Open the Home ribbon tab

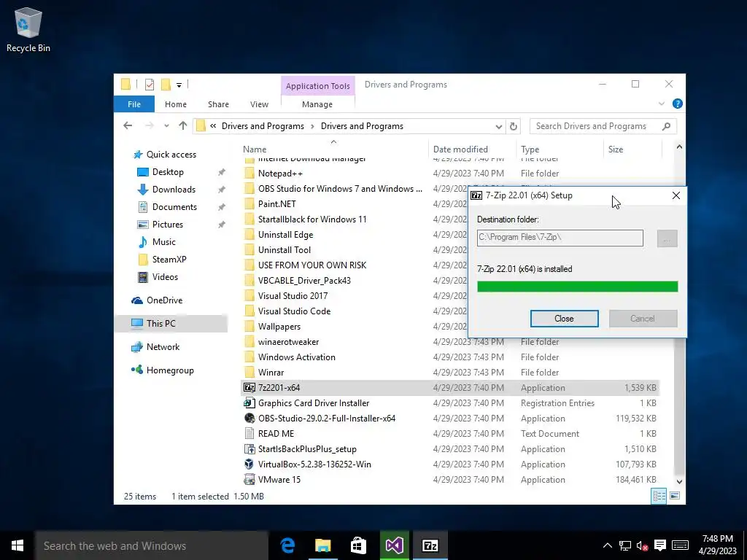(x=176, y=104)
